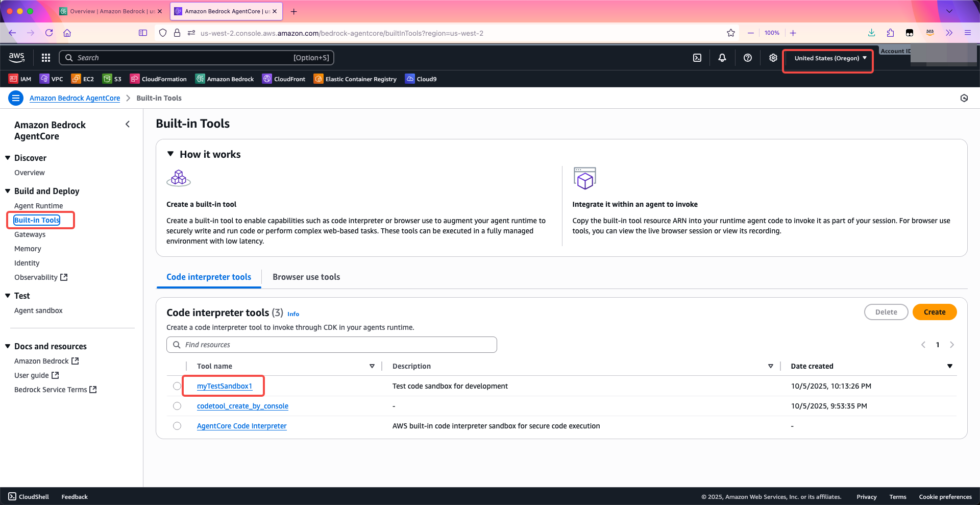
Task: Bookmark this page with the star icon
Action: [731, 33]
